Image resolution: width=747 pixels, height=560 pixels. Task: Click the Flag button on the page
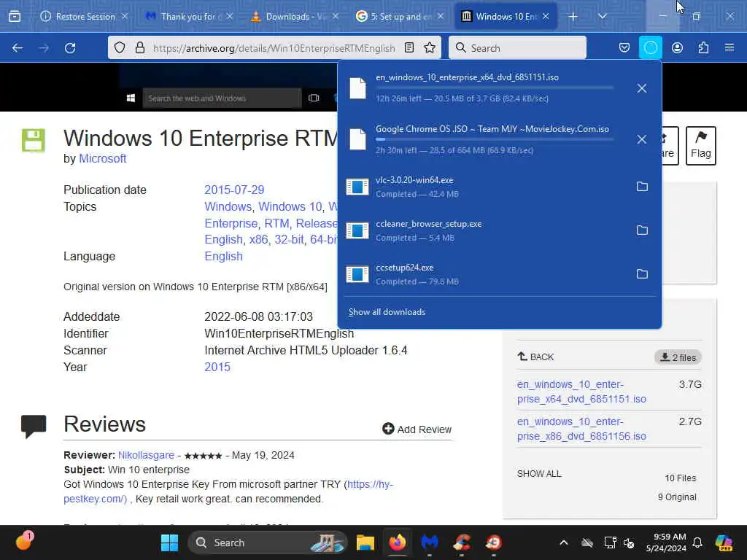[x=700, y=146]
